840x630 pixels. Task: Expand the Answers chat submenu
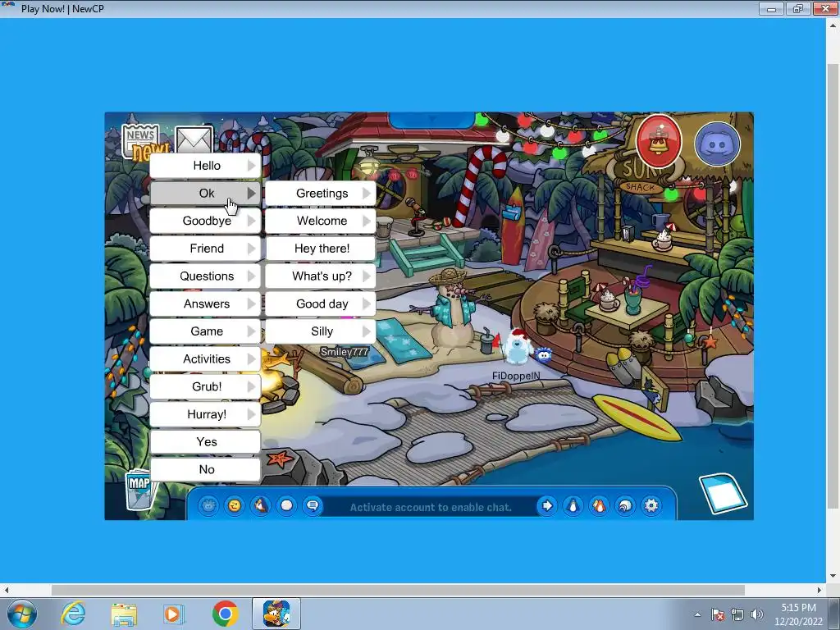click(x=205, y=304)
